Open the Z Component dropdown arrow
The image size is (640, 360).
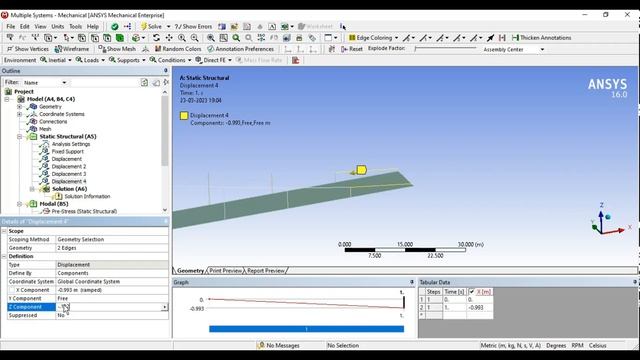point(164,307)
